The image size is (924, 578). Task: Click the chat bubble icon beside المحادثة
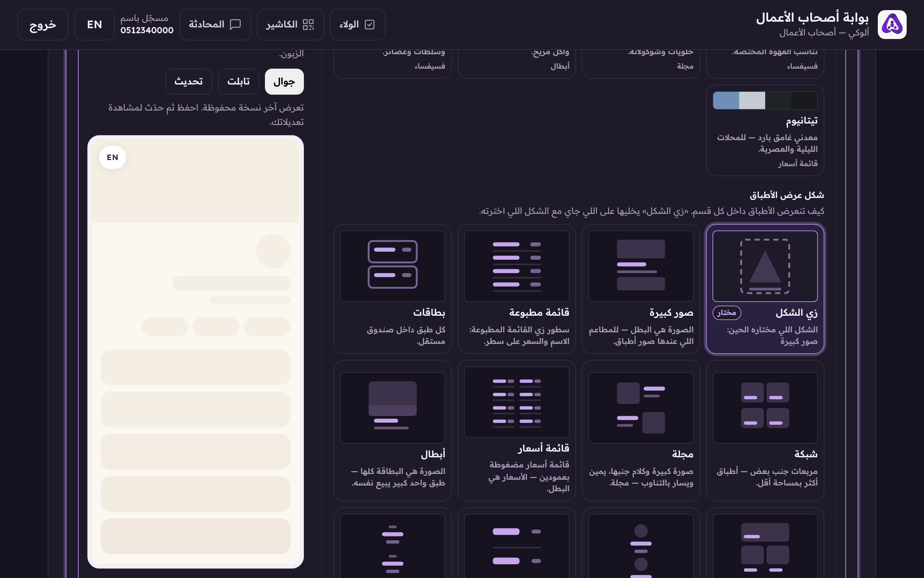(x=235, y=25)
